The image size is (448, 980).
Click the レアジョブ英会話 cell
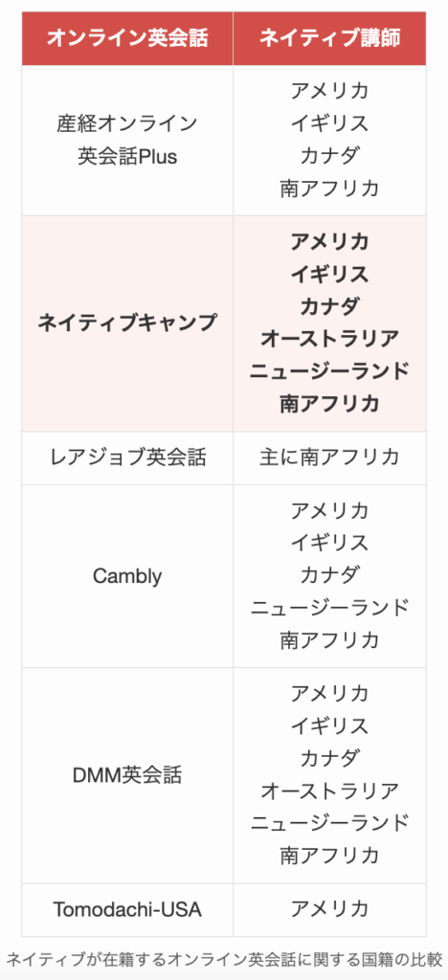(x=127, y=458)
